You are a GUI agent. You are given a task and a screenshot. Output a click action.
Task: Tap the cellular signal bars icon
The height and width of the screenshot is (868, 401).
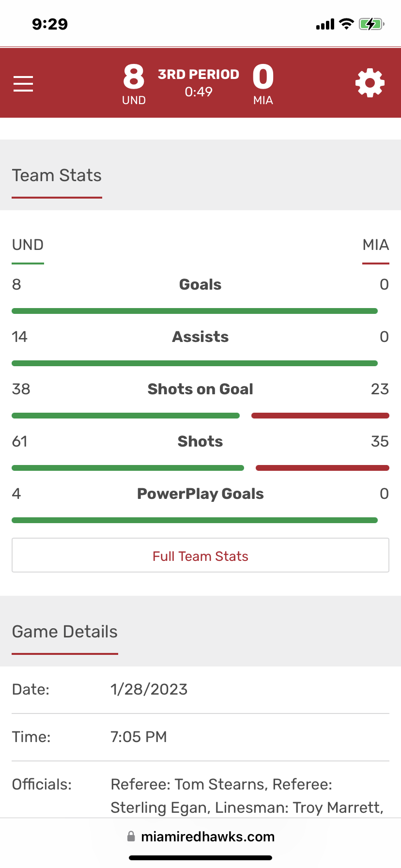tap(325, 24)
